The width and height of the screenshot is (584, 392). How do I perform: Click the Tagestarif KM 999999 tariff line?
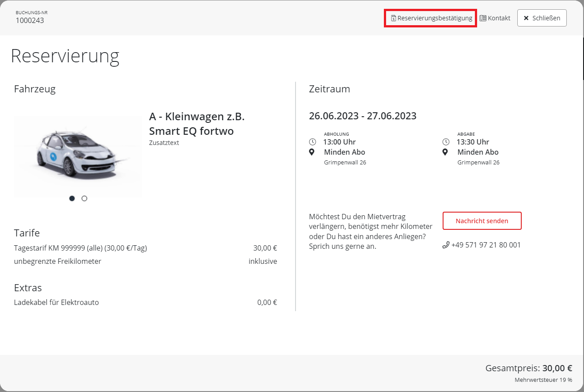[80, 248]
